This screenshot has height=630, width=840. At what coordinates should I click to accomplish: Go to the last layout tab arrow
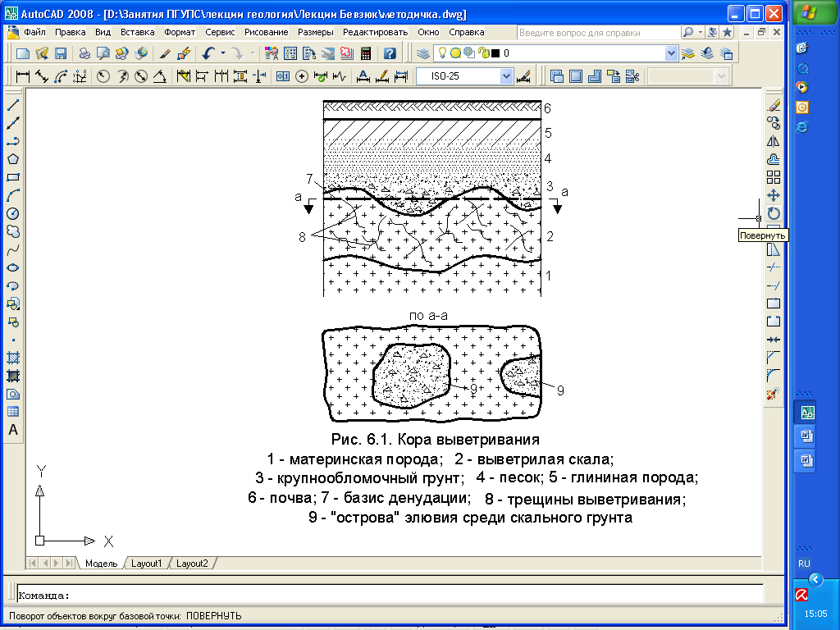70,563
